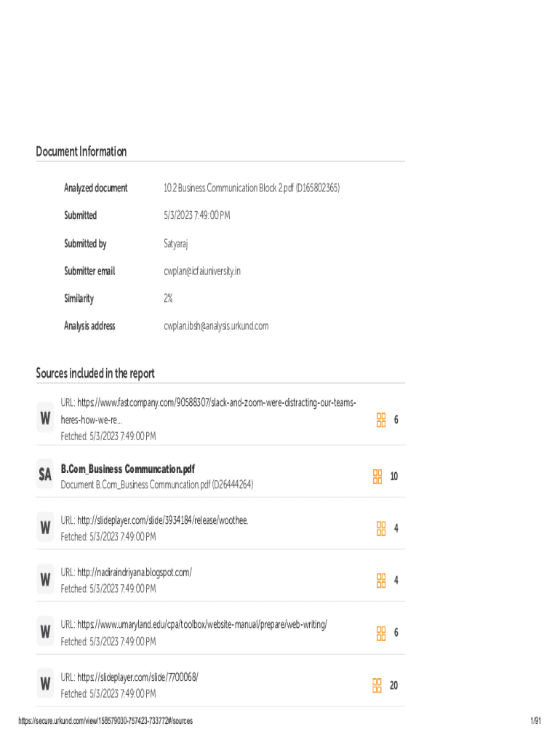Image resolution: width=560 pixels, height=745 pixels.
Task: Click the matches icon for nadiraindriyana blogspot
Action: pos(381,581)
